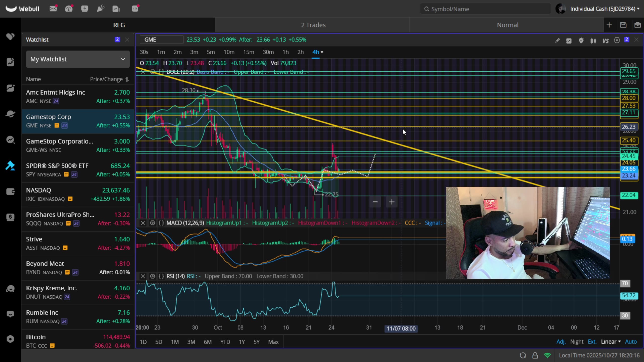
Task: Click the refresh icon in status bar
Action: click(x=523, y=355)
